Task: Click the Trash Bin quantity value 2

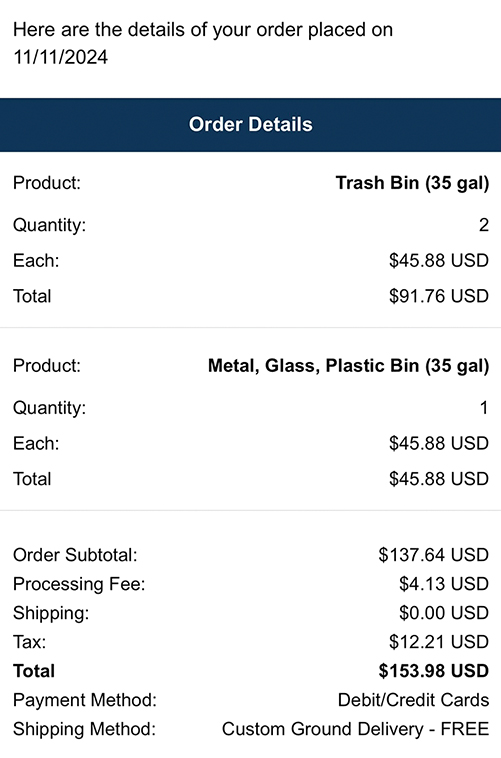Action: pyautogui.click(x=484, y=225)
